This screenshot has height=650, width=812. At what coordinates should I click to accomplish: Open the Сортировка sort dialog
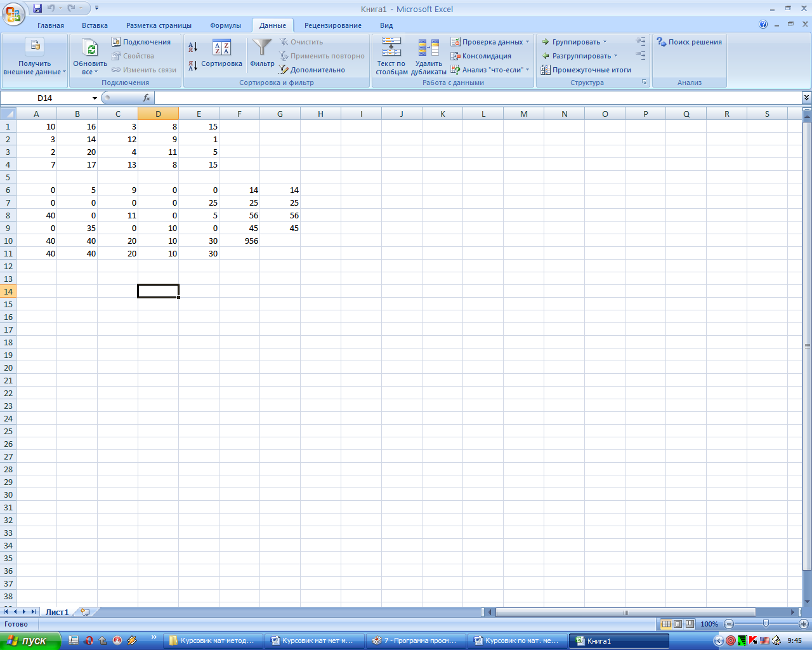(221, 53)
